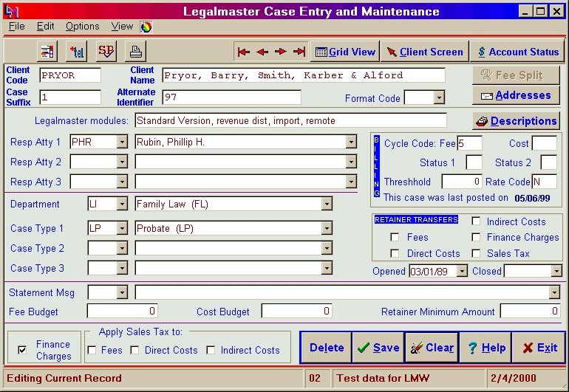This screenshot has width=569, height=392.
Task: Click the Cost Budget field
Action: click(296, 311)
